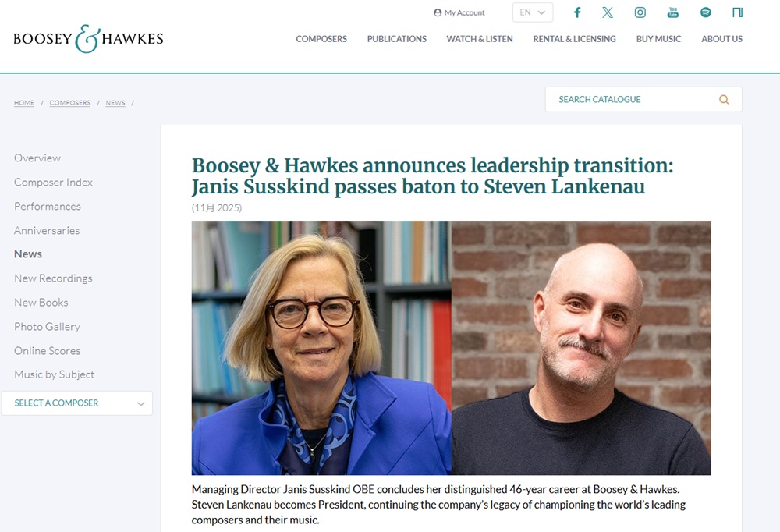This screenshot has height=532, width=780.
Task: Select Composer Index in the sidebar
Action: tap(53, 183)
